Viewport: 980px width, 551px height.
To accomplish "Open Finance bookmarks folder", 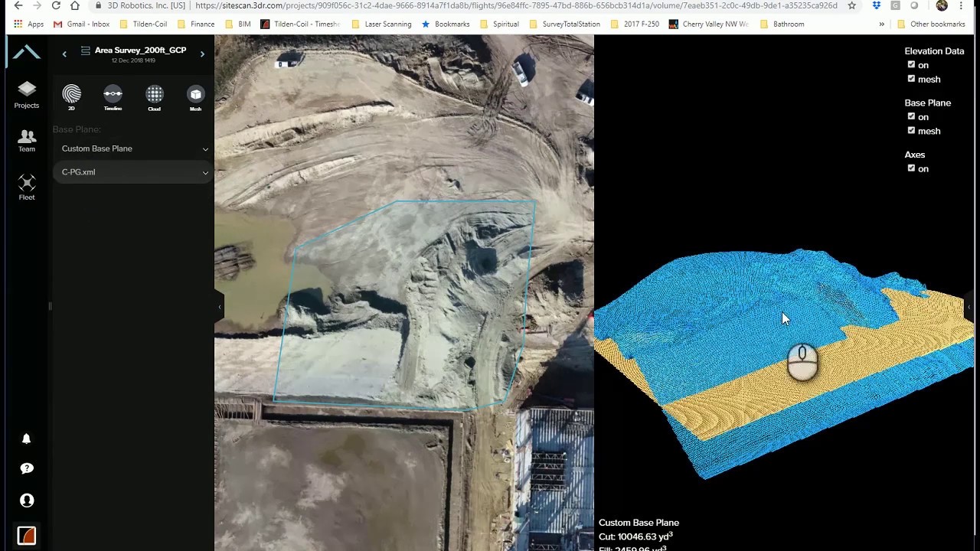I will pyautogui.click(x=195, y=24).
